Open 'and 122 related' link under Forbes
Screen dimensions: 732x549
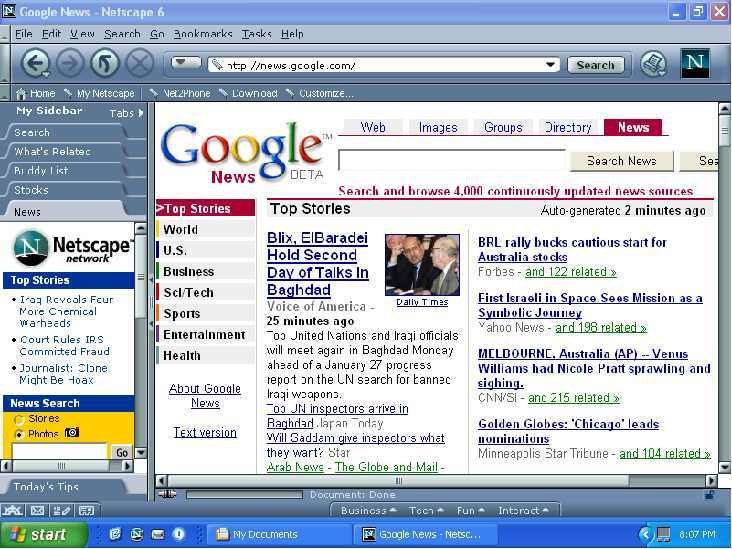click(x=570, y=272)
